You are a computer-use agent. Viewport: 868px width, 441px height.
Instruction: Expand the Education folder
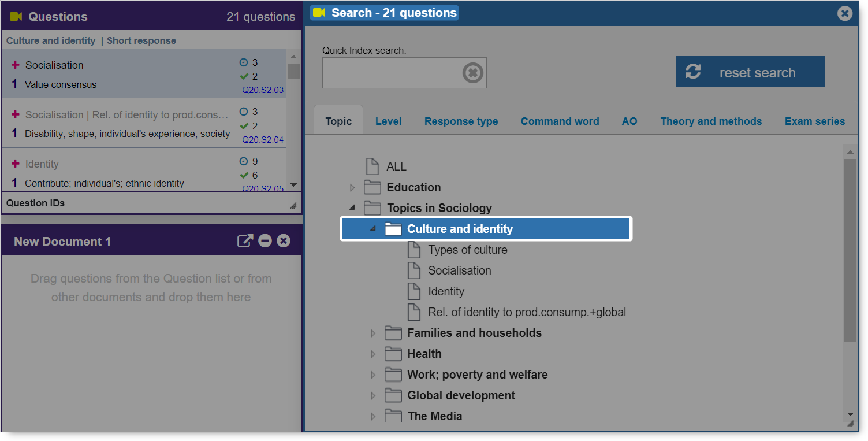coord(352,187)
